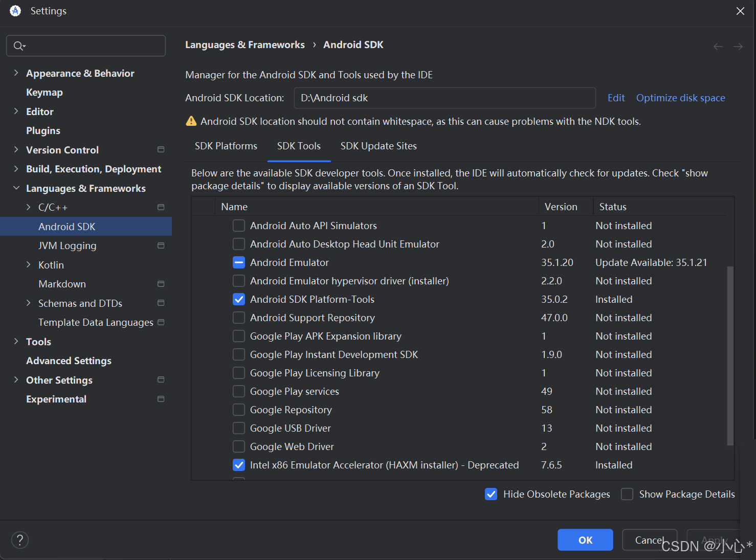This screenshot has height=560, width=756.
Task: Enable Show Package Details
Action: [627, 494]
